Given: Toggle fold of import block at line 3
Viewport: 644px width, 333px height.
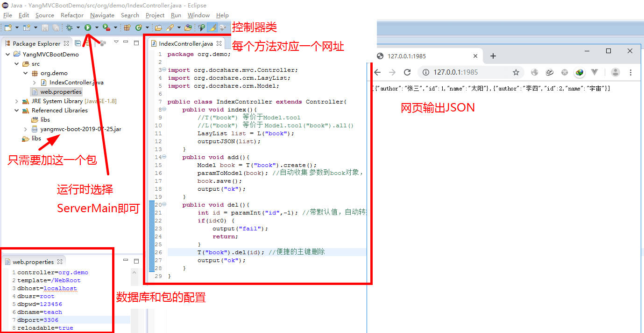Looking at the screenshot, I should (x=163, y=70).
